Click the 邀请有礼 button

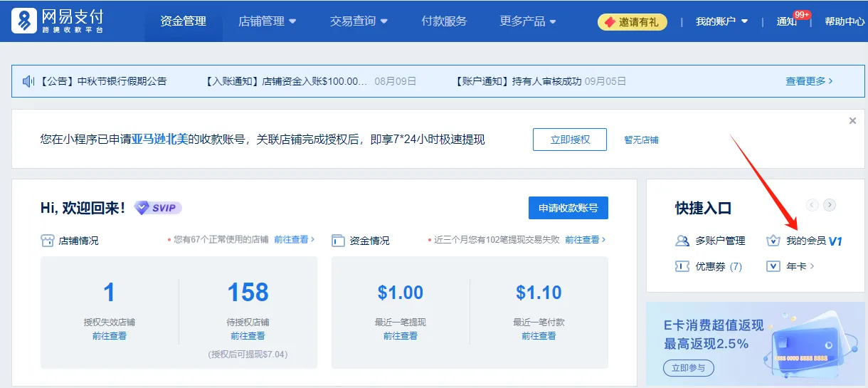[x=633, y=22]
